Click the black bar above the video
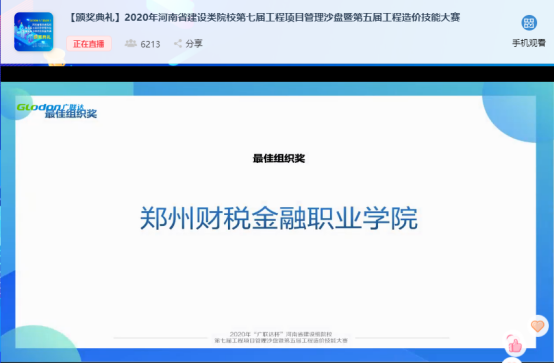This screenshot has width=554, height=363. click(x=277, y=74)
